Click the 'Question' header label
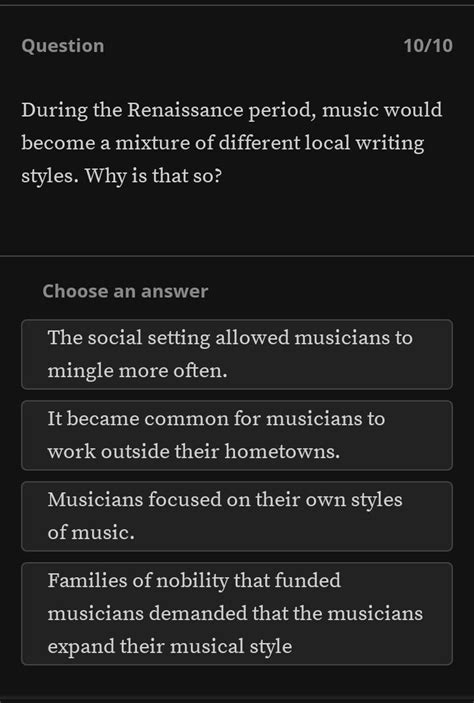Screen dimensions: 474x703 click(63, 46)
